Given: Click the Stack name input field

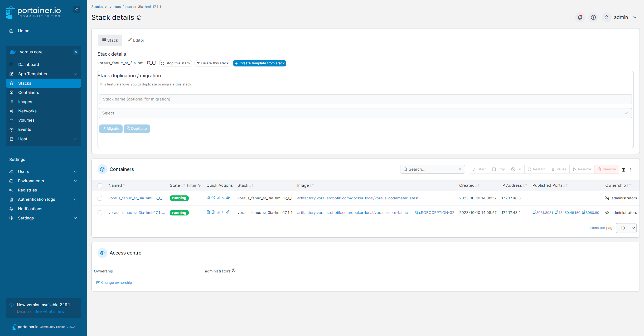Looking at the screenshot, I should [365, 99].
